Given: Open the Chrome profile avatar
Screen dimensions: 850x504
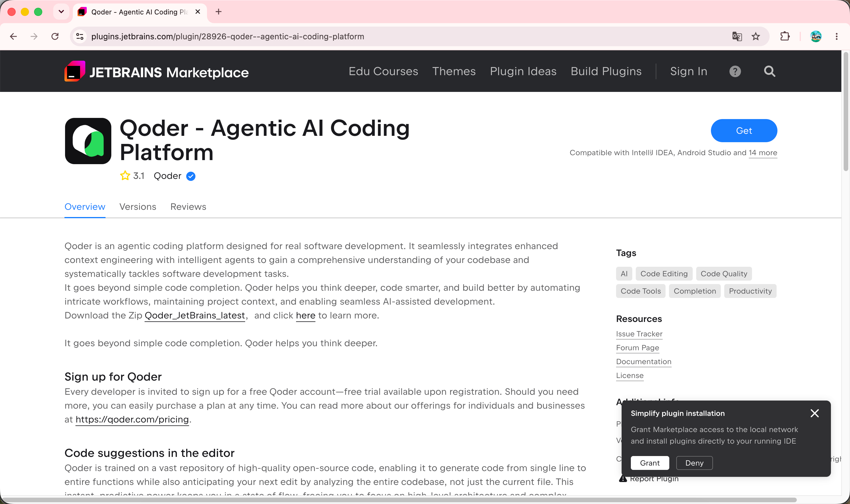Looking at the screenshot, I should tap(816, 36).
